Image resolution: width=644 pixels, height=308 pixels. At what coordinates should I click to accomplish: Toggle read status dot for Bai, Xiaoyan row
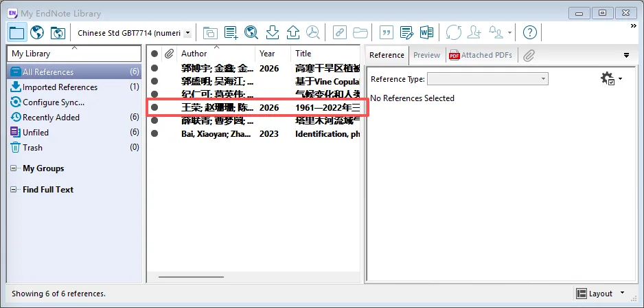154,133
